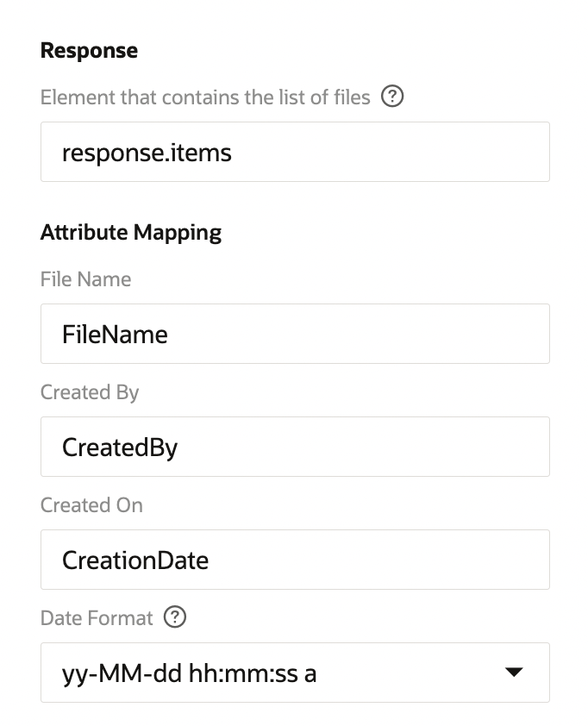This screenshot has height=726, width=588.
Task: Select the current date format value text
Action: coord(191,673)
